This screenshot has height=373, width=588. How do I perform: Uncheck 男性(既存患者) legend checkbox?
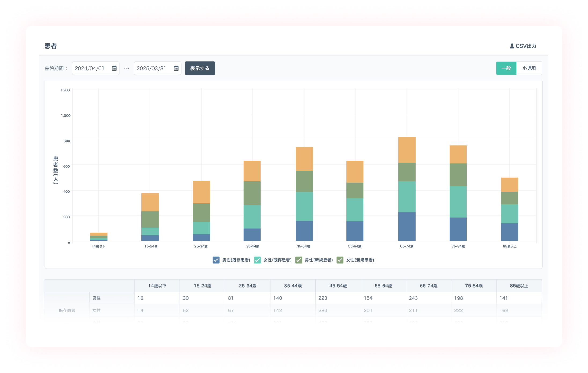[216, 260]
